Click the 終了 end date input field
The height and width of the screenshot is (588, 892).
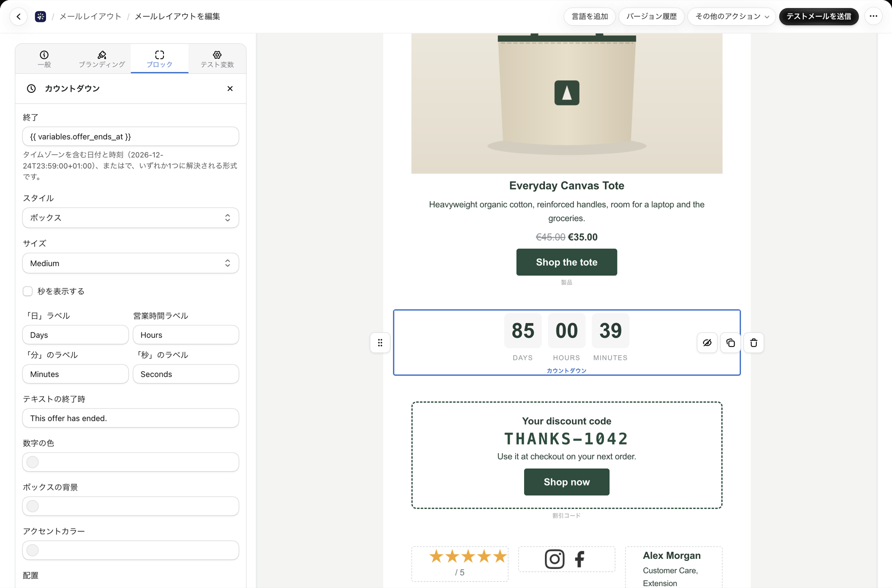131,137
